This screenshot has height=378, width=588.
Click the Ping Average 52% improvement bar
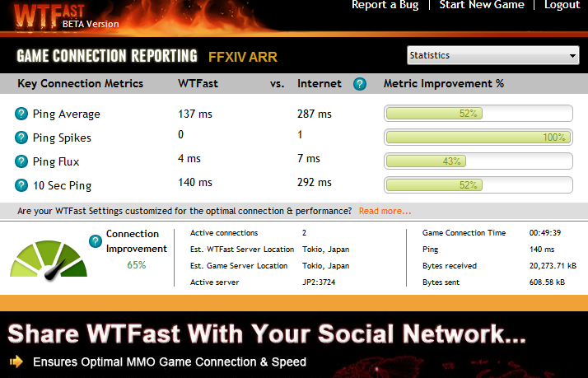coord(478,114)
